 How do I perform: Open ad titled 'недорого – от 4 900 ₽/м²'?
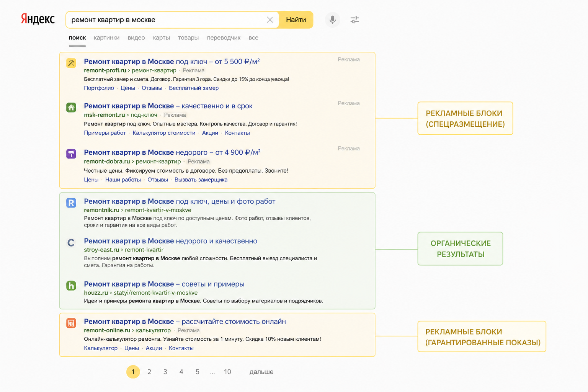[172, 152]
